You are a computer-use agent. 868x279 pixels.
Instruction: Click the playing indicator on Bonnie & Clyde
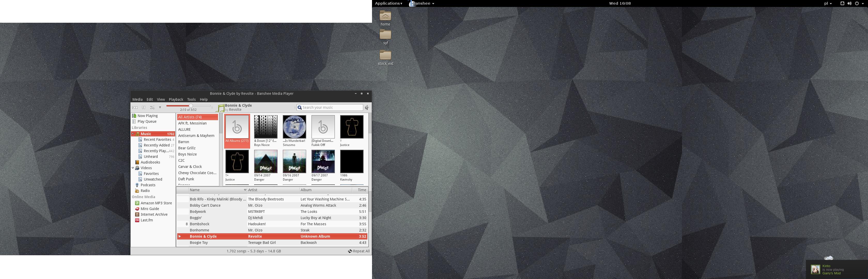(x=180, y=237)
